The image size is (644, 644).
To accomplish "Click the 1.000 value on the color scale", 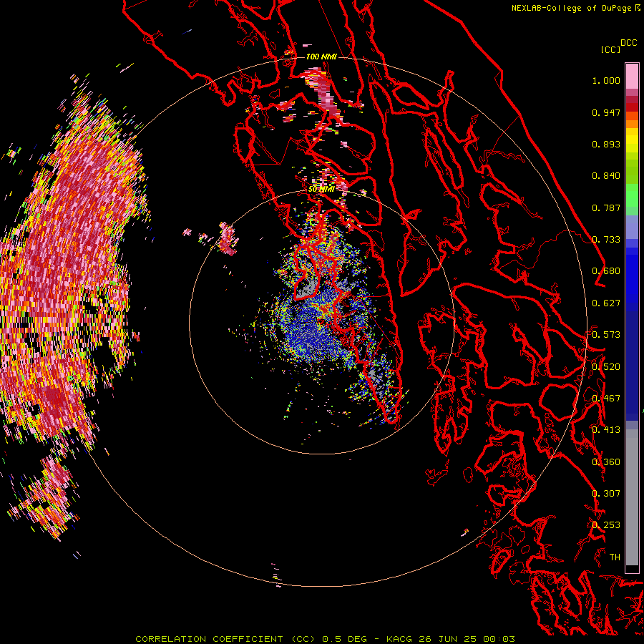I will [606, 80].
